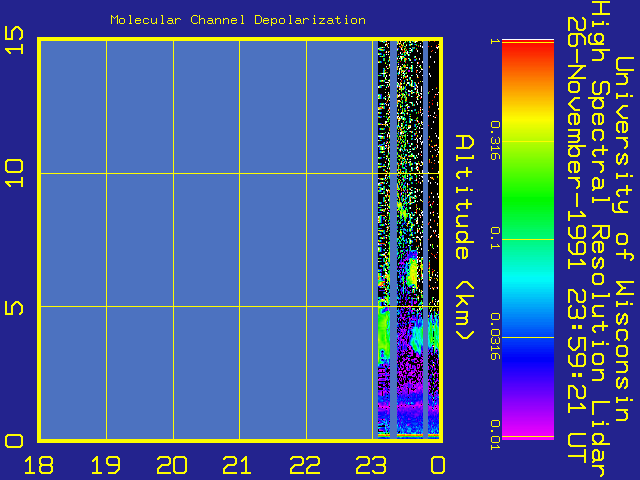Click the altitude tick label 10
The width and height of the screenshot is (640, 480).
click(x=15, y=173)
